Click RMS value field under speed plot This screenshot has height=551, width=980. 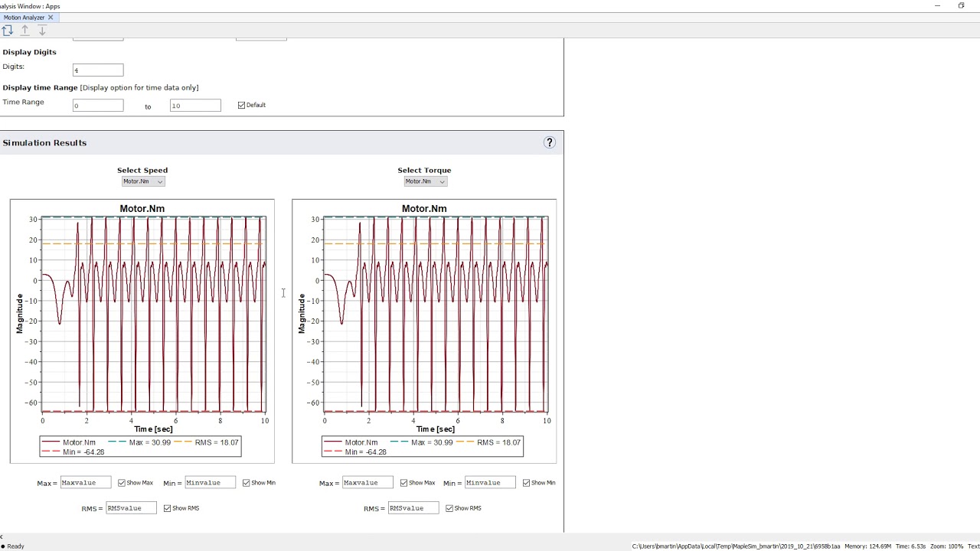[x=131, y=508]
